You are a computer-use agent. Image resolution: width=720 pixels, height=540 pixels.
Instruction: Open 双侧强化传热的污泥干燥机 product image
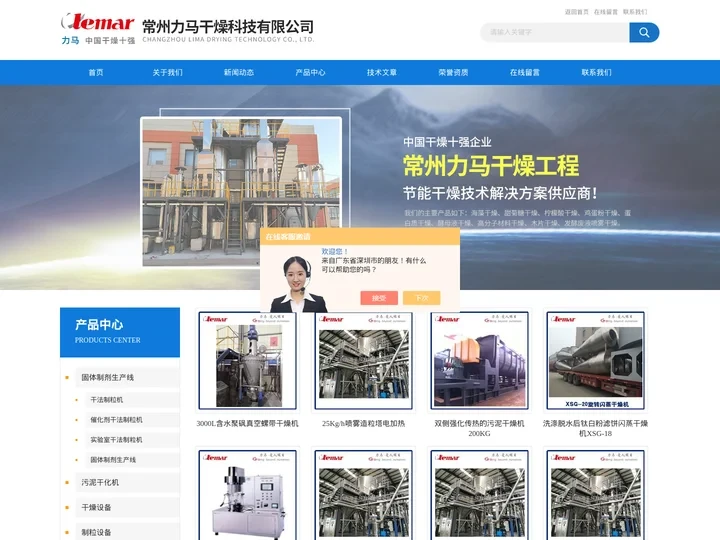coord(479,360)
